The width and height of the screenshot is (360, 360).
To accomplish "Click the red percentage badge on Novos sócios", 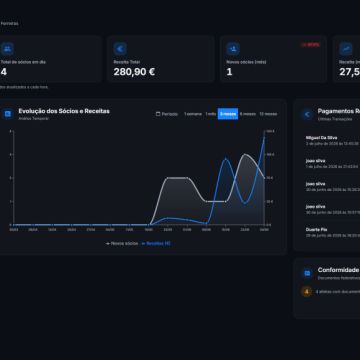I will pyautogui.click(x=311, y=45).
